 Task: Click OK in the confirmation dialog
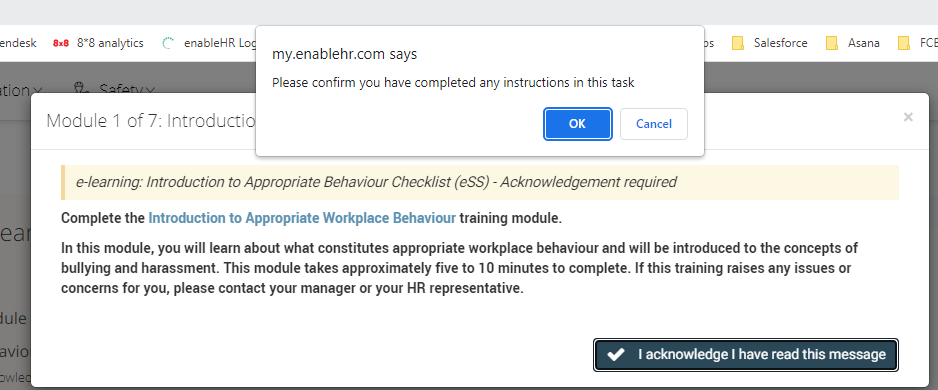pyautogui.click(x=577, y=124)
